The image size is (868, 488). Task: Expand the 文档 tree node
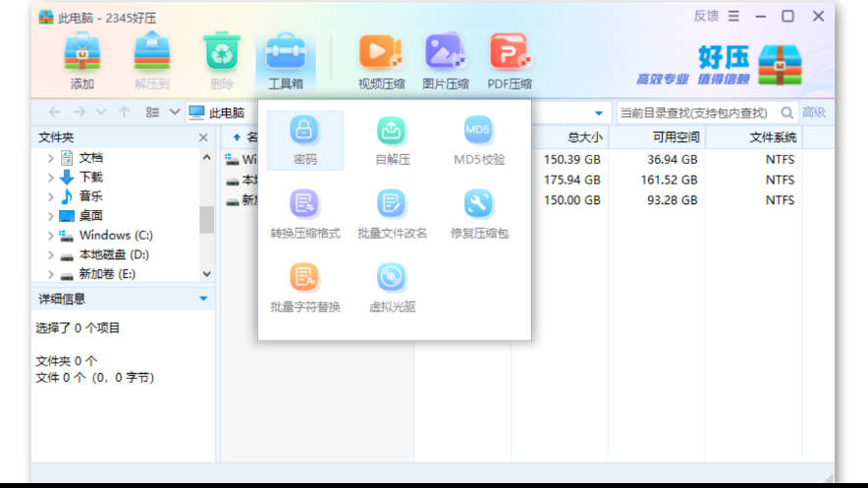click(x=50, y=158)
